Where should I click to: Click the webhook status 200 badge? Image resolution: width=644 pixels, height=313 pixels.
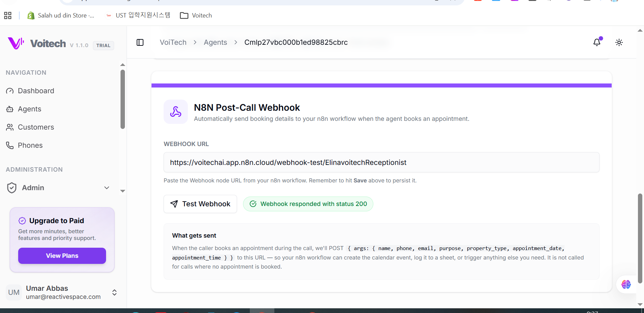pos(308,204)
